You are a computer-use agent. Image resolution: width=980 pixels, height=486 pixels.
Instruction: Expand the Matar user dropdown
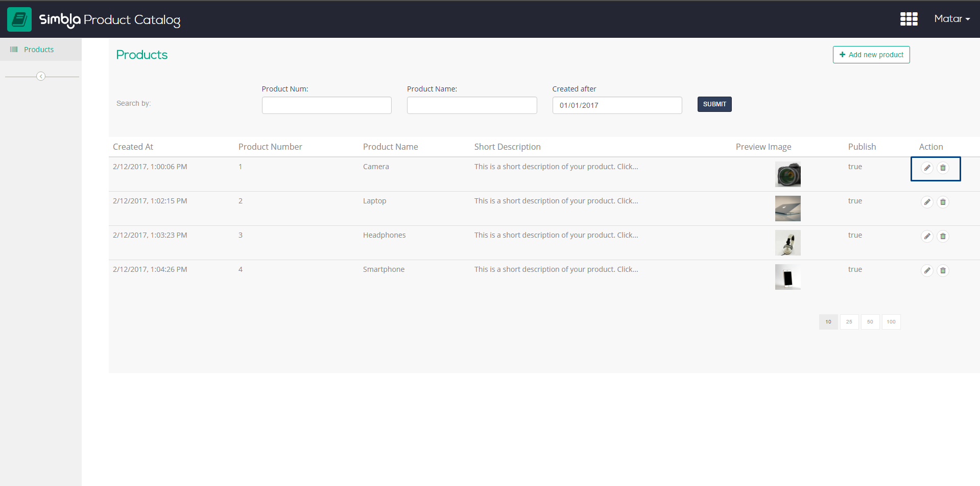coord(952,19)
